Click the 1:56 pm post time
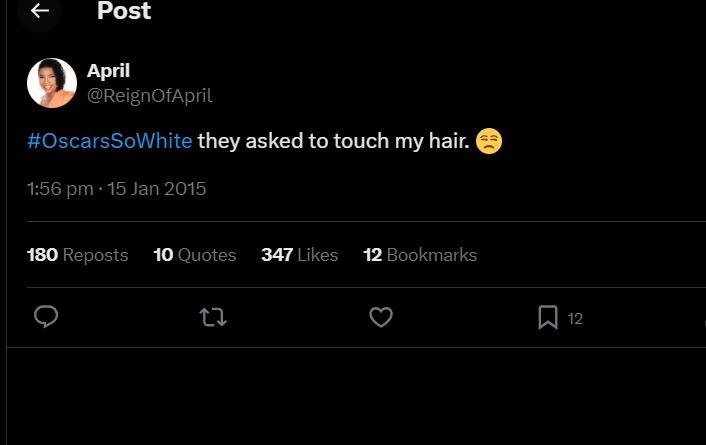 click(x=60, y=189)
